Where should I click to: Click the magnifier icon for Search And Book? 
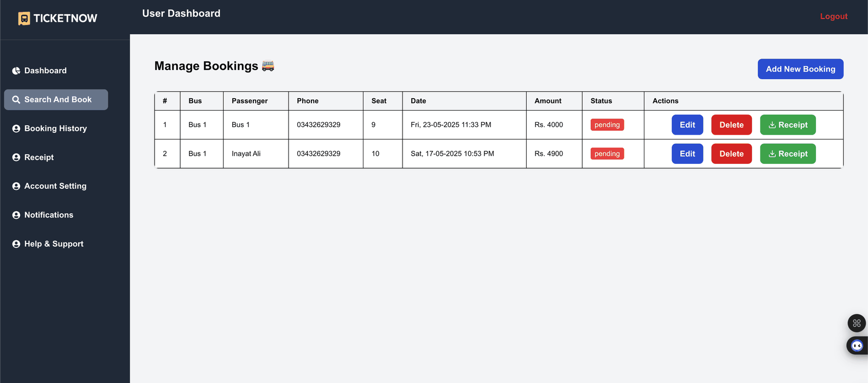16,100
